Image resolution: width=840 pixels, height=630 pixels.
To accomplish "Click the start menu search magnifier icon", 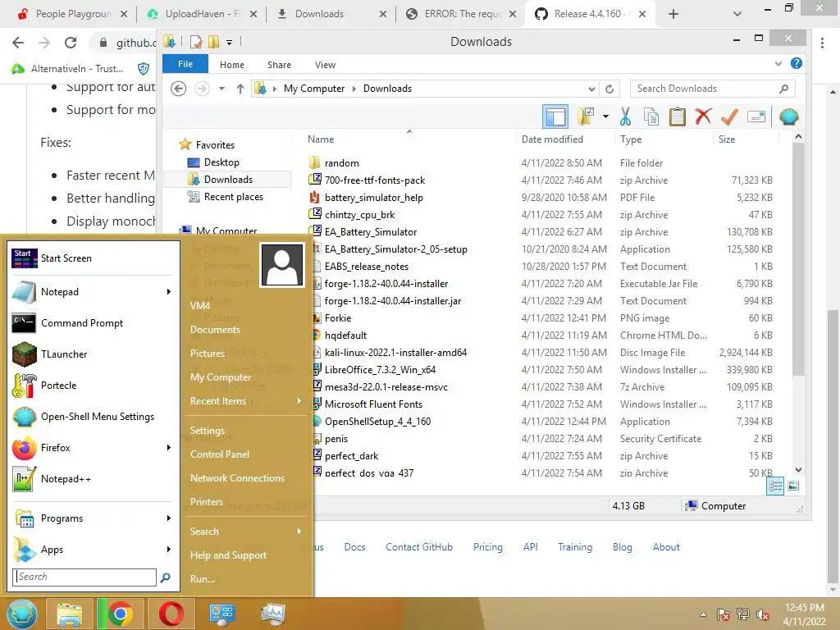I will point(166,577).
